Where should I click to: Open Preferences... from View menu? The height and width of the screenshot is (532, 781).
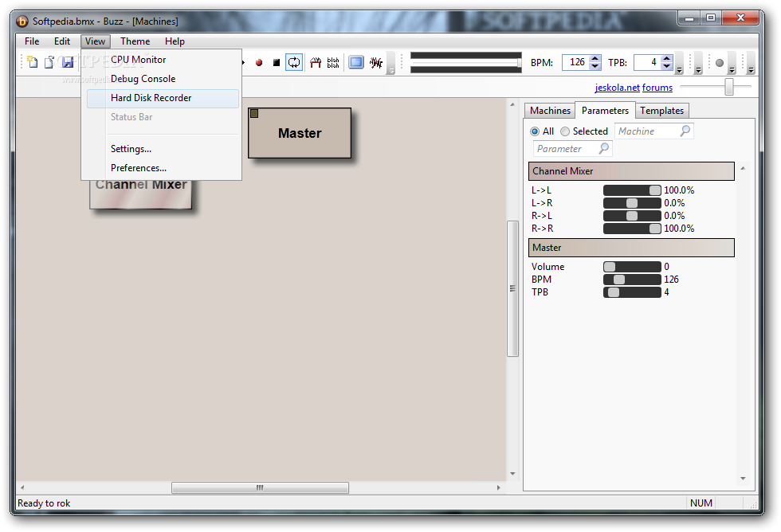163,168
